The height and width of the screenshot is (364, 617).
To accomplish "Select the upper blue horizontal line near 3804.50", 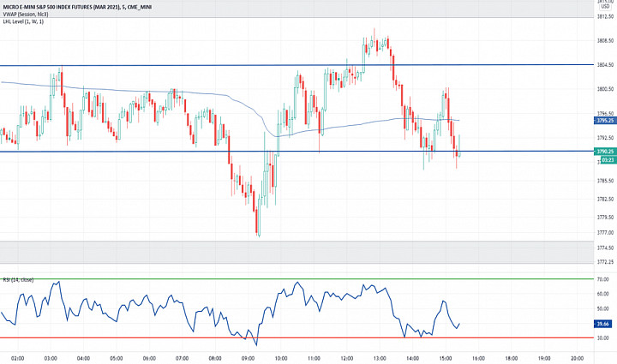I will [297, 65].
